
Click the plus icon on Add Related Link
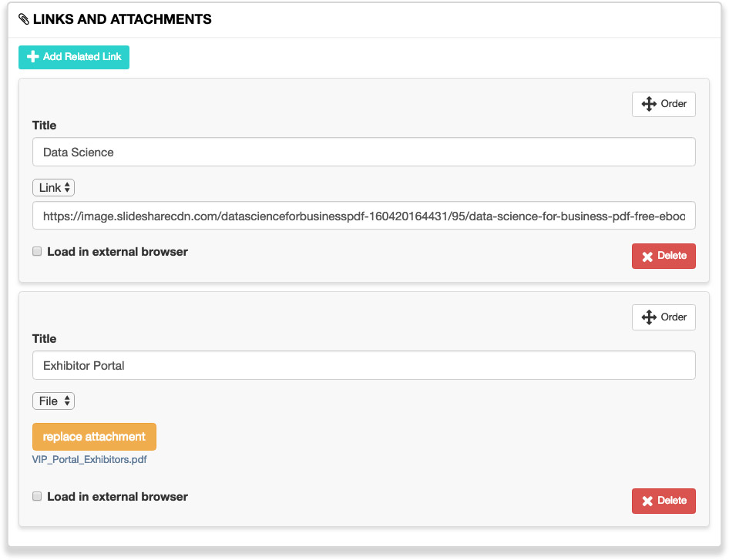[x=32, y=57]
